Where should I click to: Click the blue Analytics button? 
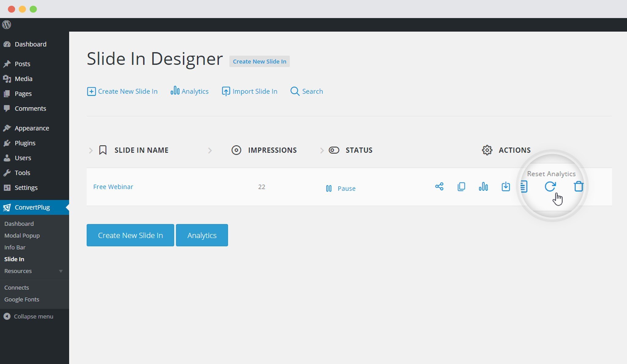tap(202, 235)
